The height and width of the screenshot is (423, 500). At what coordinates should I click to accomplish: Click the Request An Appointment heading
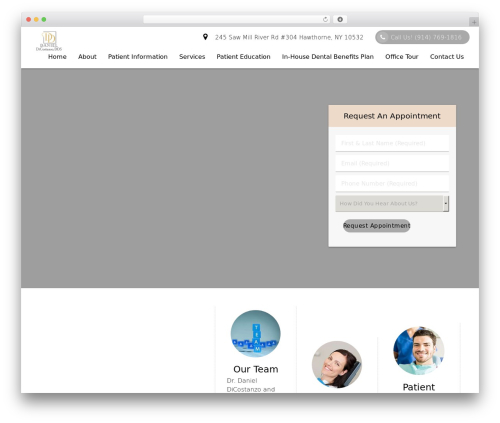pyautogui.click(x=392, y=116)
